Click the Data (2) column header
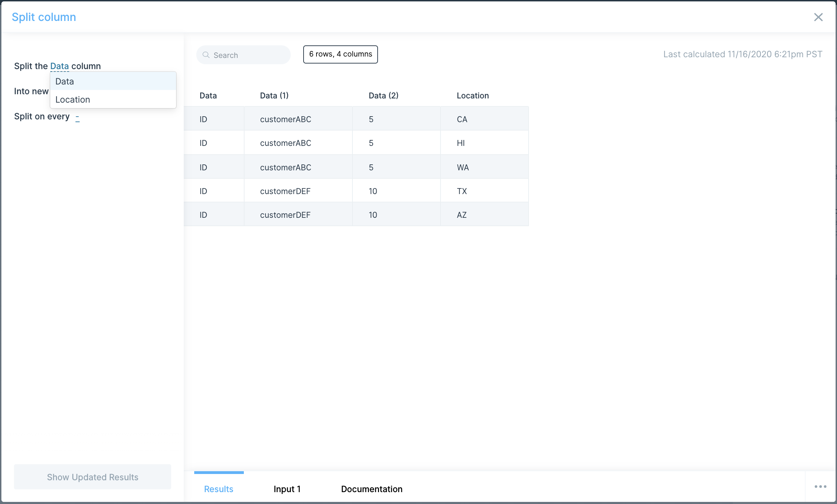The image size is (837, 504). 384,96
